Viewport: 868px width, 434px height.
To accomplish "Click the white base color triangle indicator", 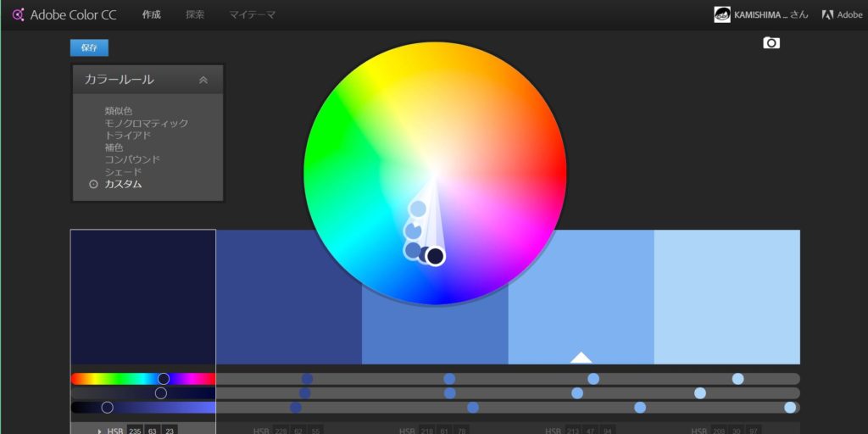I will click(581, 358).
